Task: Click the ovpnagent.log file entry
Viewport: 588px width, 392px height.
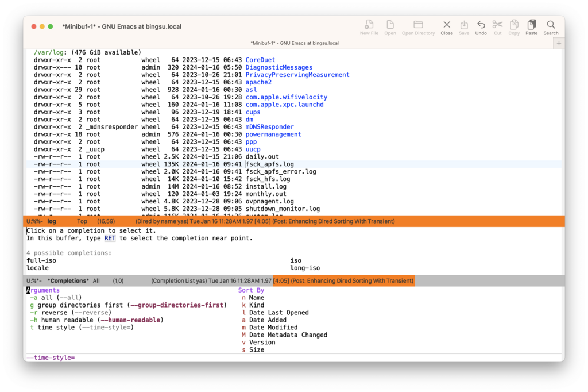Action: (x=270, y=202)
